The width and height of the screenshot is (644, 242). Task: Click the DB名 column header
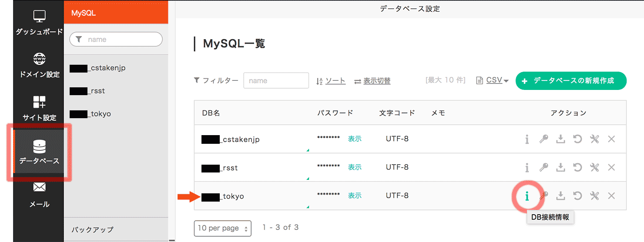pos(211,113)
